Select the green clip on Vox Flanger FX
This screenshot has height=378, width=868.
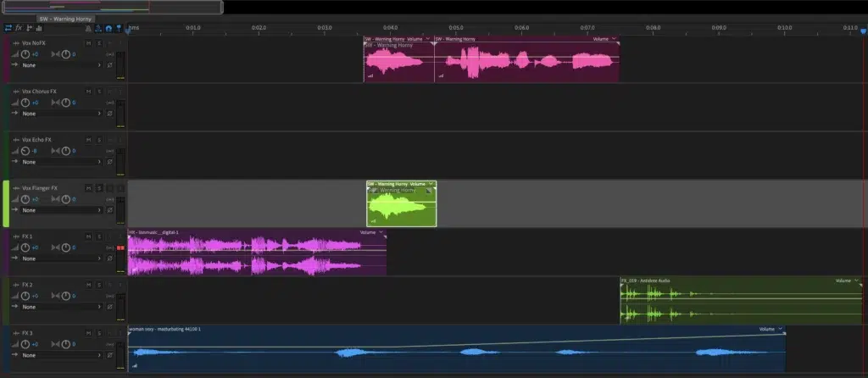[x=401, y=203]
